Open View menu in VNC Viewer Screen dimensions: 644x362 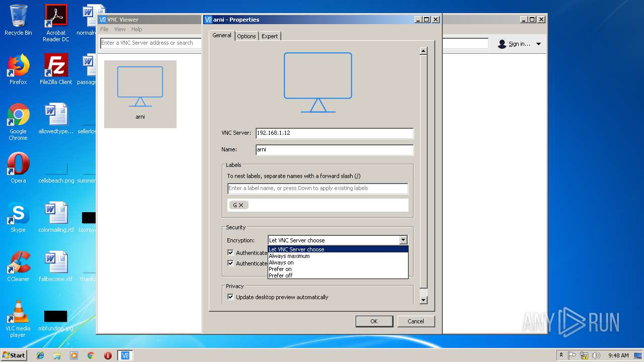pyautogui.click(x=120, y=29)
